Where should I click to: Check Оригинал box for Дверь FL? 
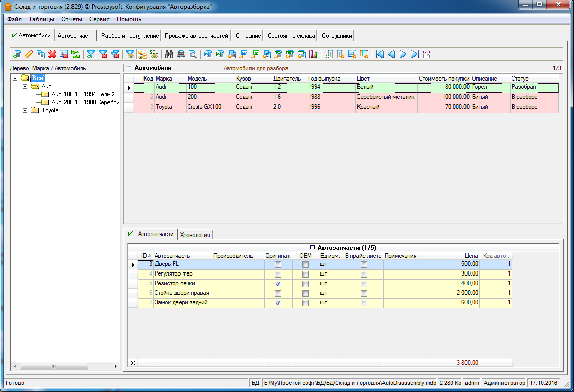pyautogui.click(x=278, y=265)
